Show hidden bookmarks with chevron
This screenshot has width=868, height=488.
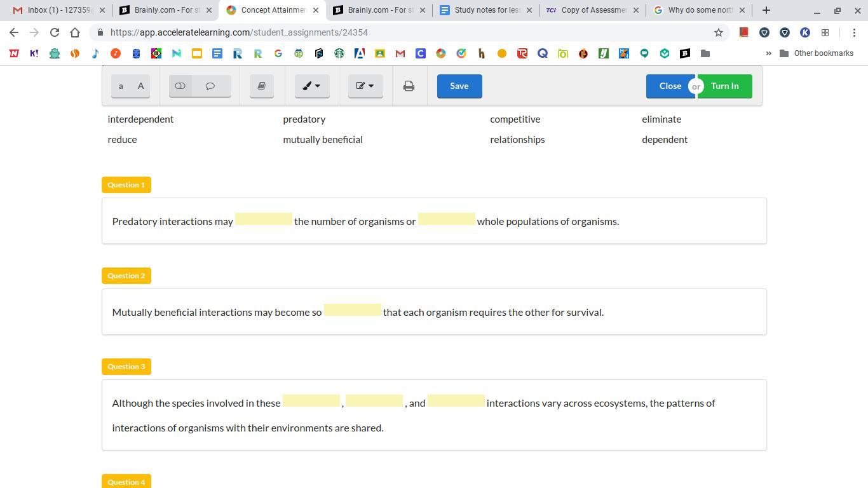768,53
